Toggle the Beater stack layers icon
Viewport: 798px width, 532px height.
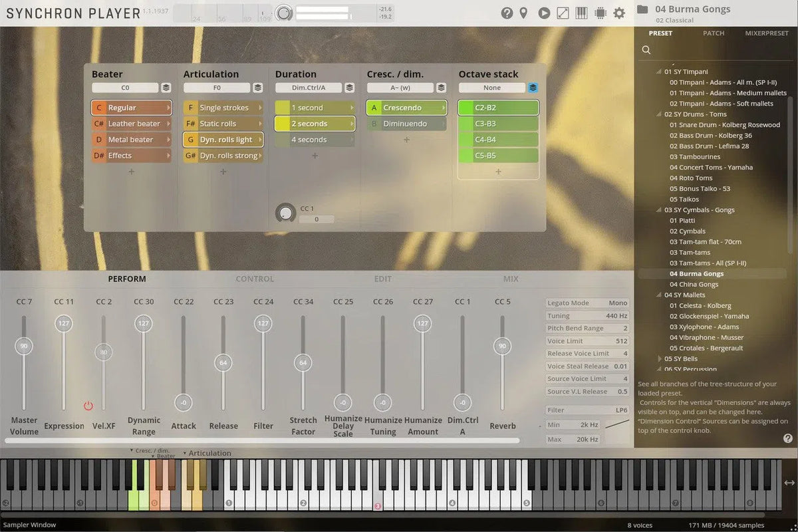point(166,88)
